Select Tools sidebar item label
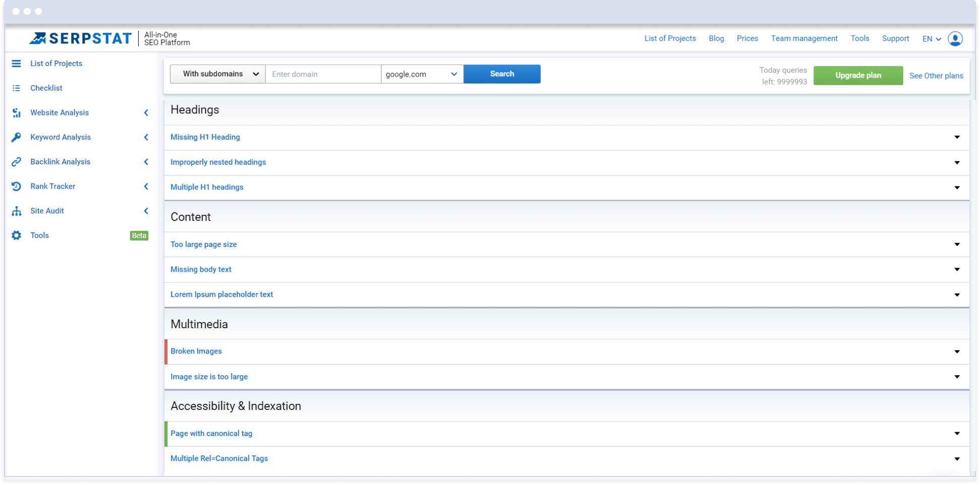The height and width of the screenshot is (485, 980). 39,235
